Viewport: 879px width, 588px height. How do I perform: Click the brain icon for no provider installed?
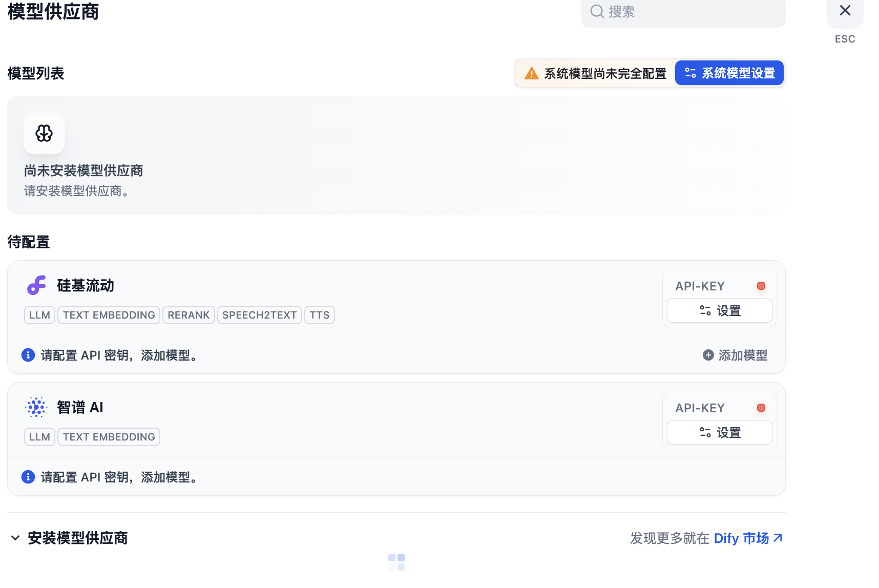(44, 133)
